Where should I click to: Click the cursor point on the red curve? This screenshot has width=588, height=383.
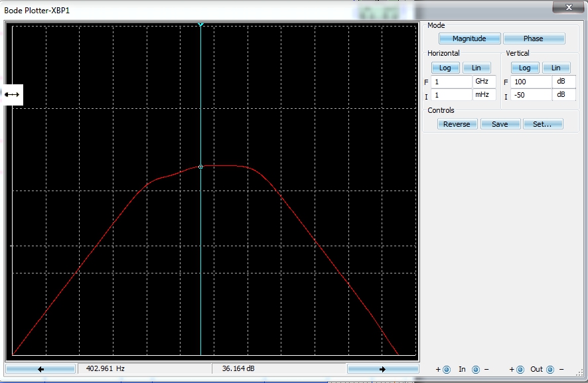(x=200, y=167)
